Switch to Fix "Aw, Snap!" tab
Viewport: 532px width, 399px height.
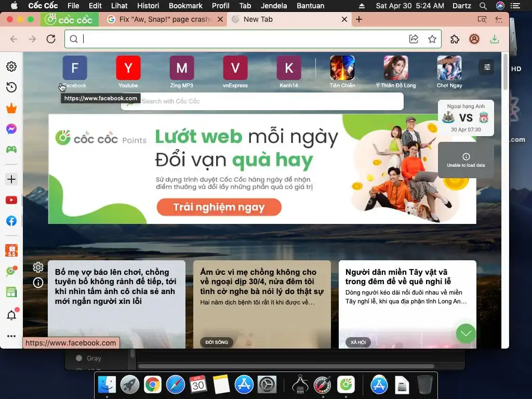point(164,19)
